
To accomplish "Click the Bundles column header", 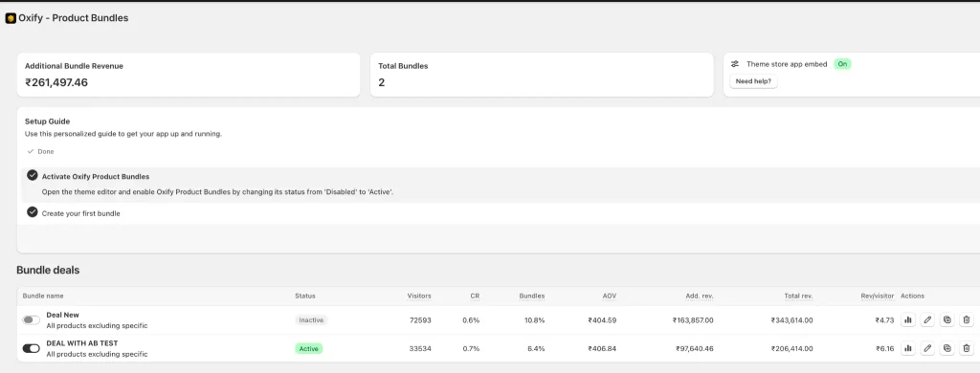I will pyautogui.click(x=532, y=296).
